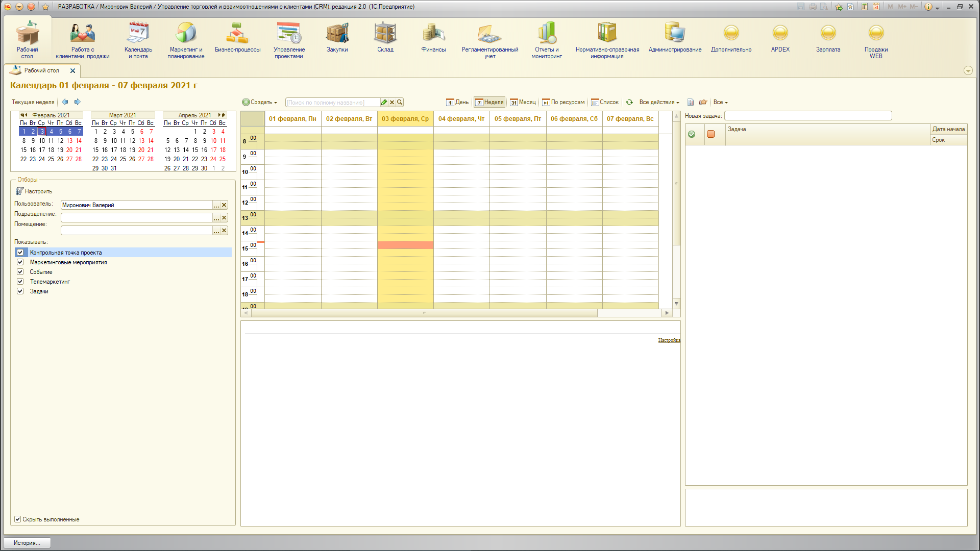Open Маркетинг и планирование section
This screenshot has width=980, height=551.
tap(186, 40)
